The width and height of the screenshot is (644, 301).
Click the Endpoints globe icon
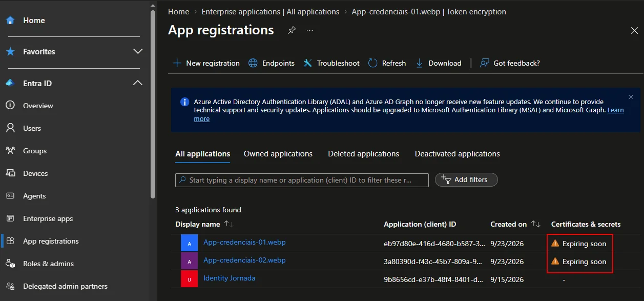click(x=253, y=63)
